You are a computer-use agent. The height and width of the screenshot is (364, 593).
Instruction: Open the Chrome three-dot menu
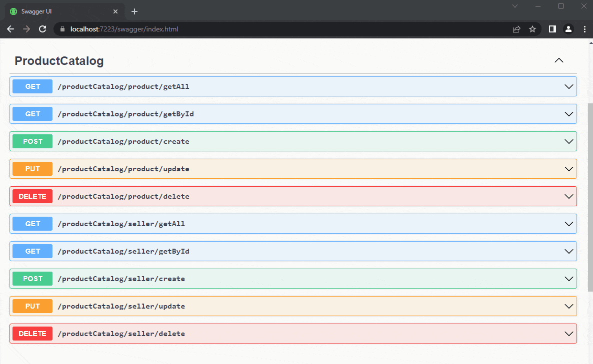(x=584, y=29)
